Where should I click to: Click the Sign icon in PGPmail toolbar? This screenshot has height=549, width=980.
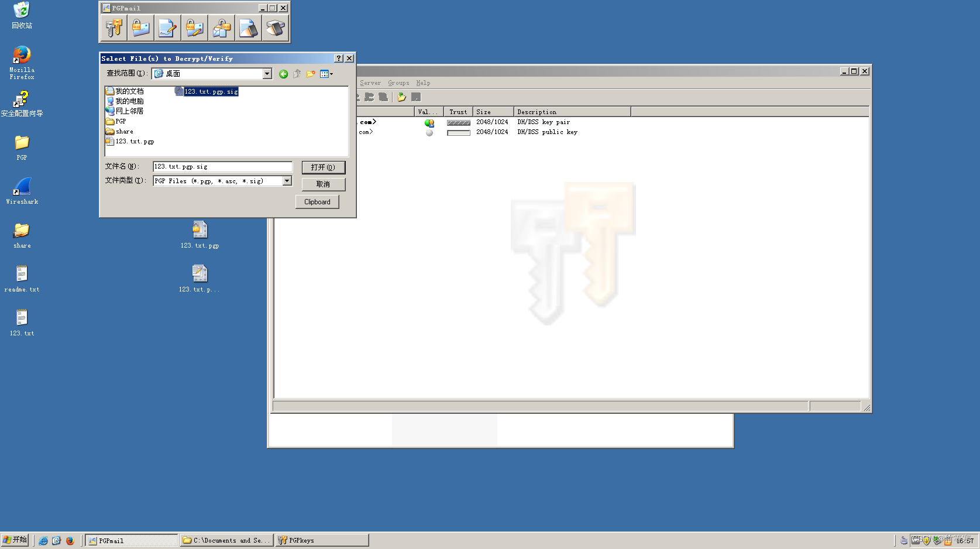pos(167,28)
